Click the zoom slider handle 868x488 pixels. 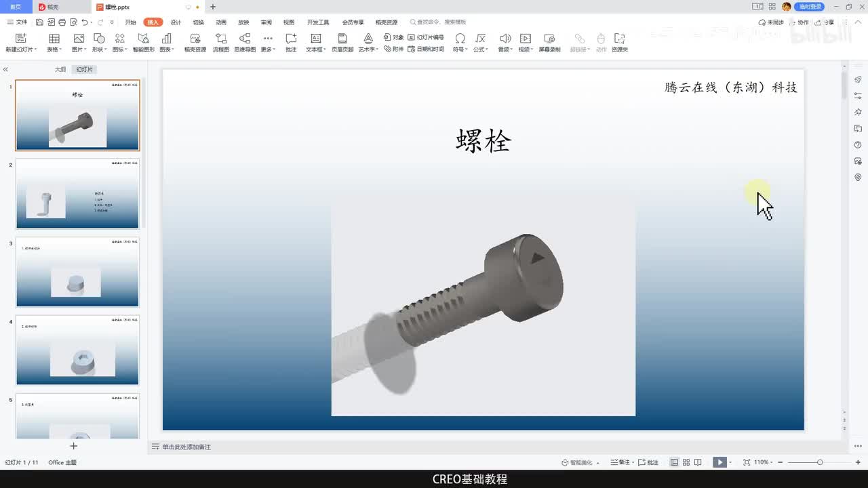pyautogui.click(x=820, y=462)
